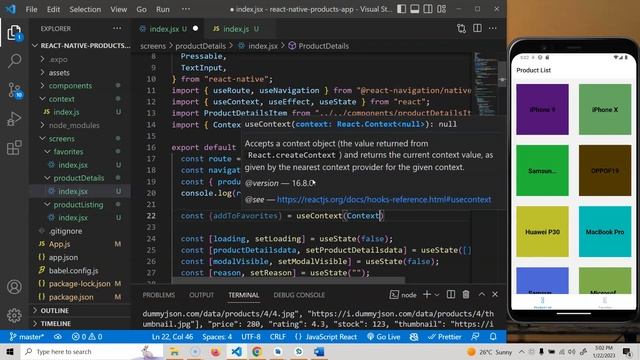Screen dimensions: 640x360
Task: Open the Selection menu
Action: point(85,9)
